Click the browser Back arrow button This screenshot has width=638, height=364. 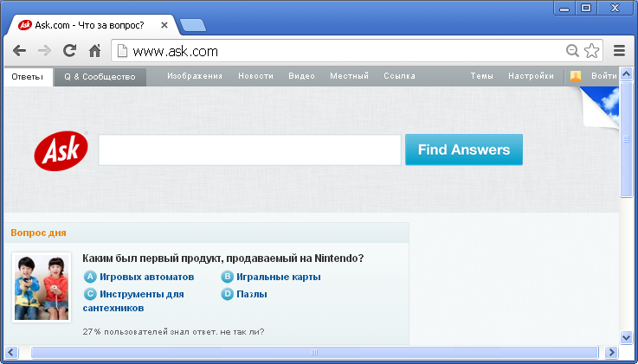click(19, 51)
